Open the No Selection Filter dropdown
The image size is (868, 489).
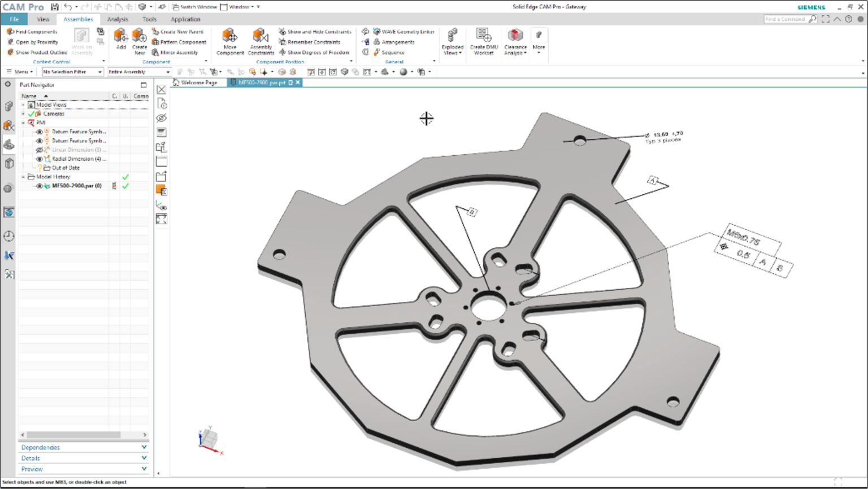pos(99,72)
